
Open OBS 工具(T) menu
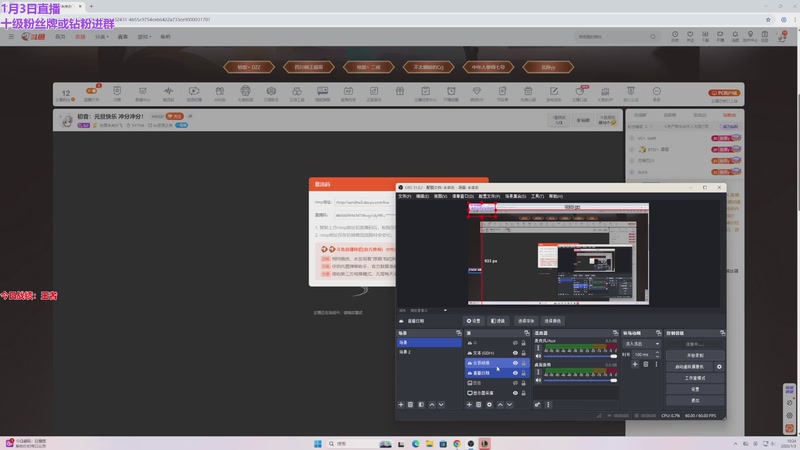coord(538,196)
